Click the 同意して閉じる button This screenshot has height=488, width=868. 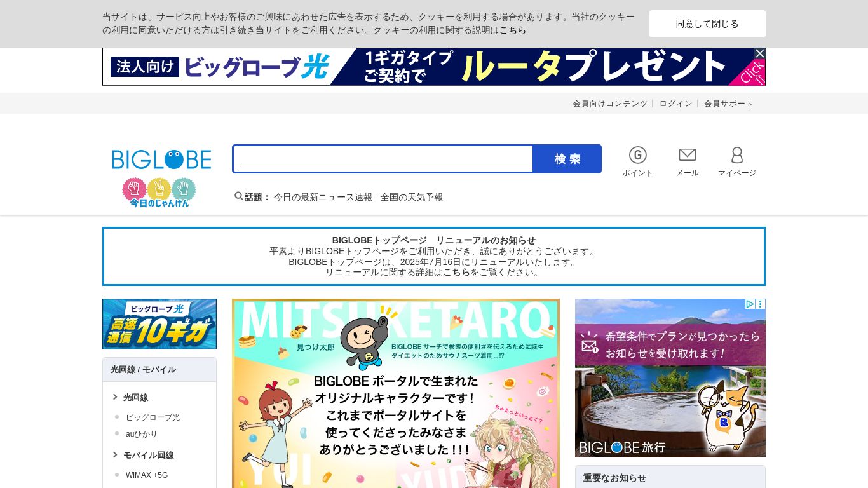(707, 24)
